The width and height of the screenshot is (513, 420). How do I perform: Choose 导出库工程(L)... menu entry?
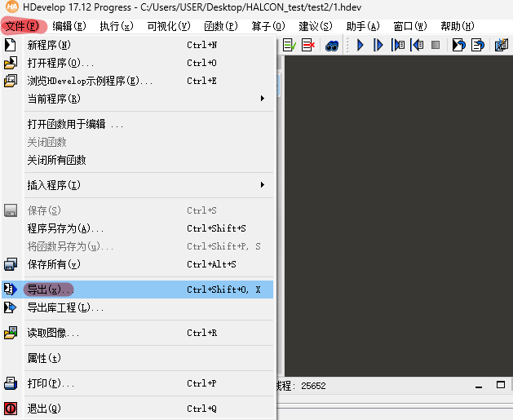coord(137,307)
